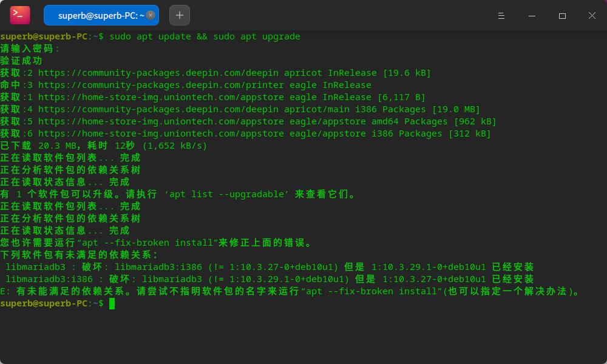This screenshot has height=364, width=607.
Task: Click the '下列软件包有未满足的依赖关系:' line
Action: point(79,255)
